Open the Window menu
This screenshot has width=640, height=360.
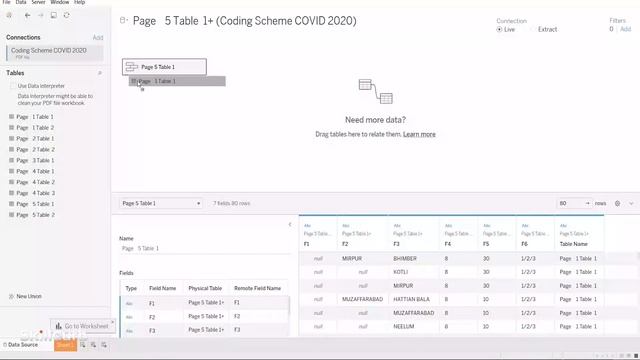(60, 2)
